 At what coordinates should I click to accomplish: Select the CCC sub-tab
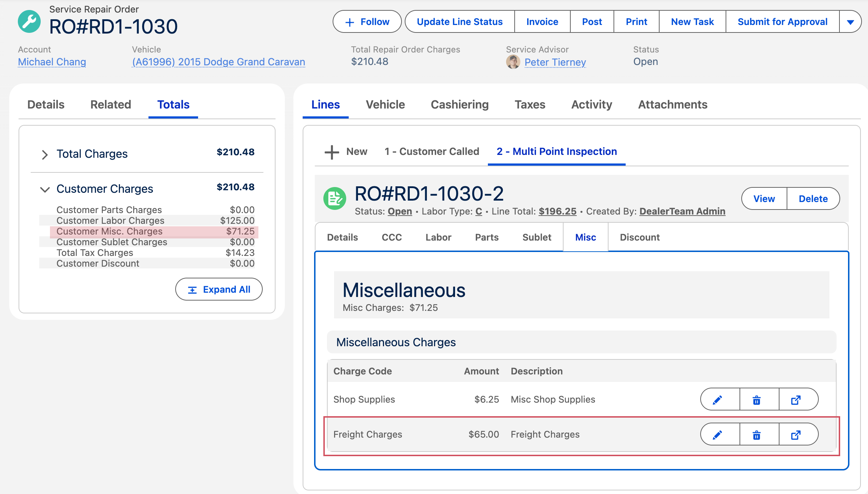[392, 237]
